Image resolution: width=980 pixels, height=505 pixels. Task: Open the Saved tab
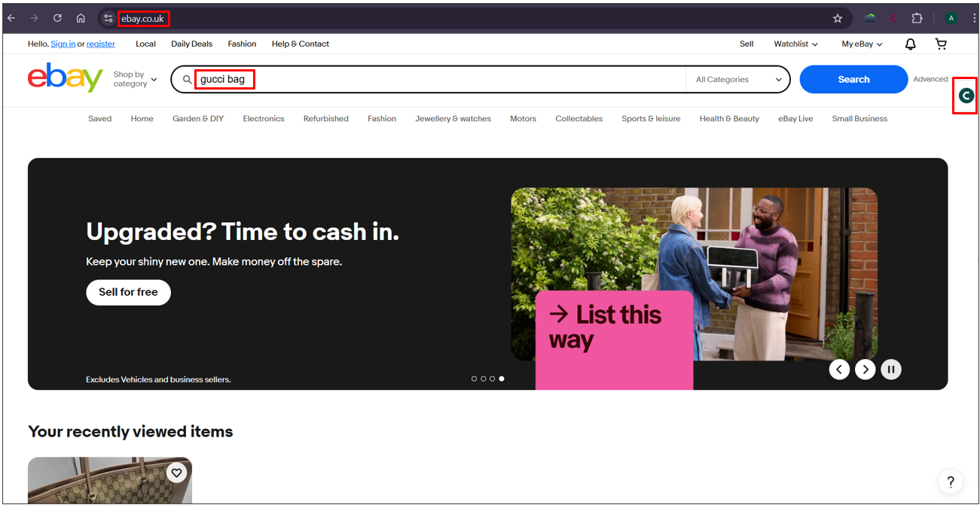(99, 119)
